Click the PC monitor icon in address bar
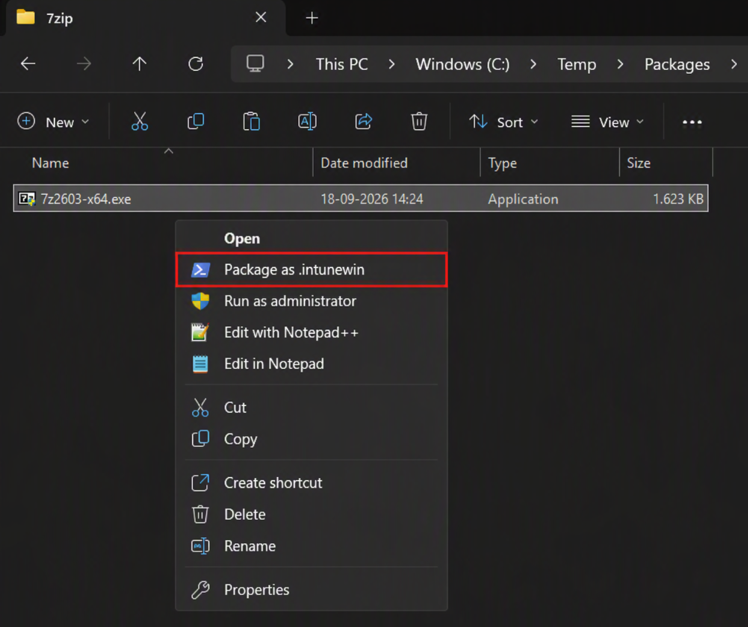748x627 pixels. (255, 63)
